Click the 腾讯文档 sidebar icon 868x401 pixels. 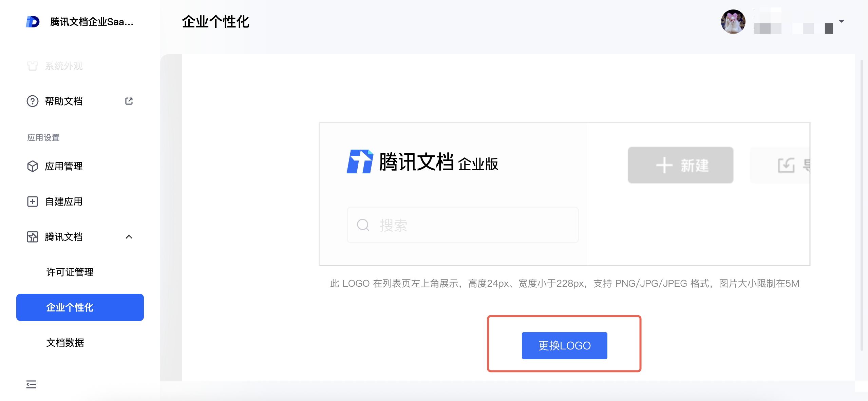click(x=33, y=237)
